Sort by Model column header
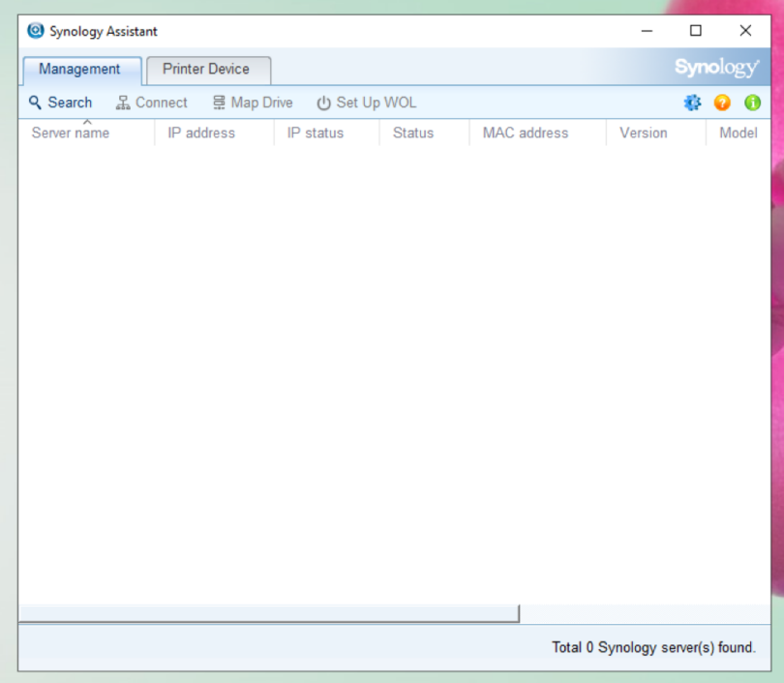The height and width of the screenshot is (683, 784). 738,133
